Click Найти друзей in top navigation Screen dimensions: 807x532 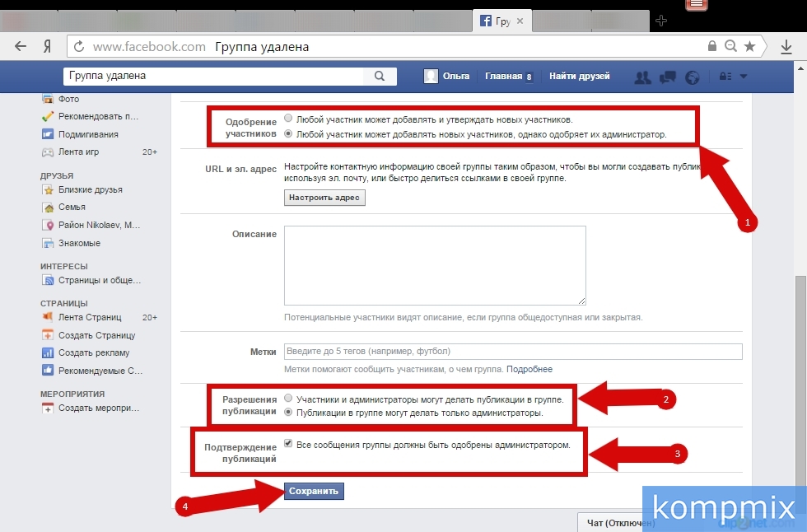click(579, 77)
